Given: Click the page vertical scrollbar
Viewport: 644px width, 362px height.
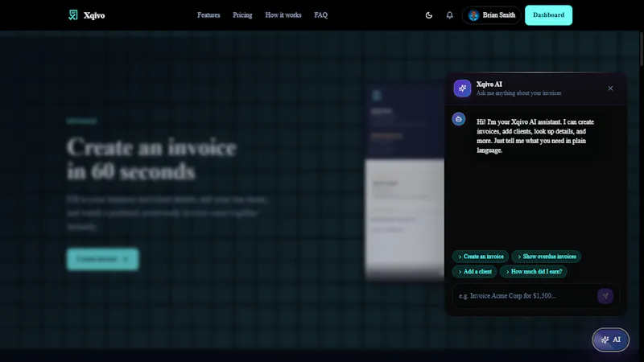Looking at the screenshot, I should [641, 49].
